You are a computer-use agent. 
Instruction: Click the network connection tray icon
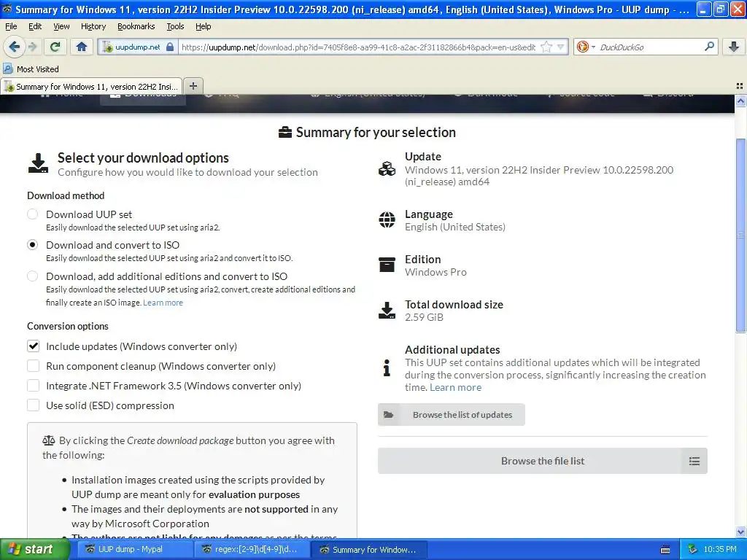click(x=693, y=550)
